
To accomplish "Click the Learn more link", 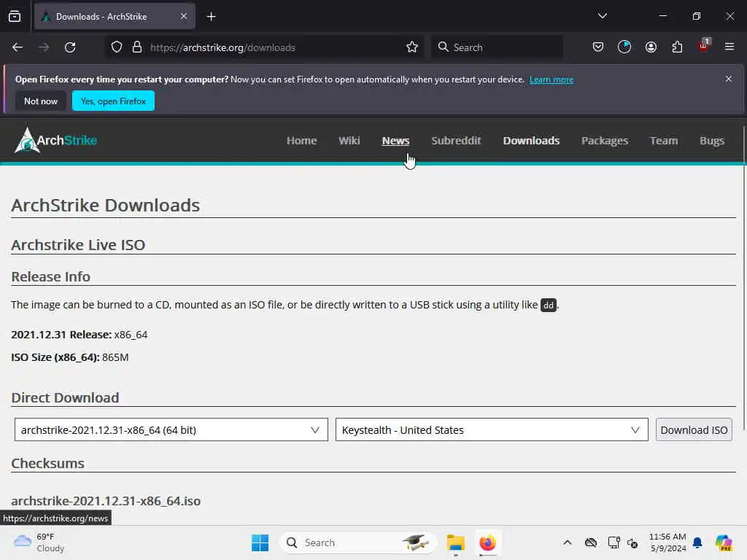I will click(551, 79).
